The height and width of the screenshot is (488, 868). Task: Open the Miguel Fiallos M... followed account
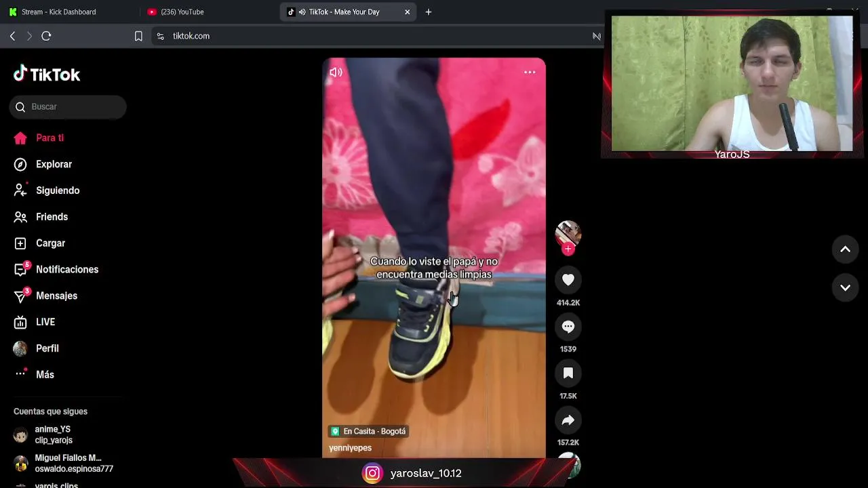(x=64, y=463)
